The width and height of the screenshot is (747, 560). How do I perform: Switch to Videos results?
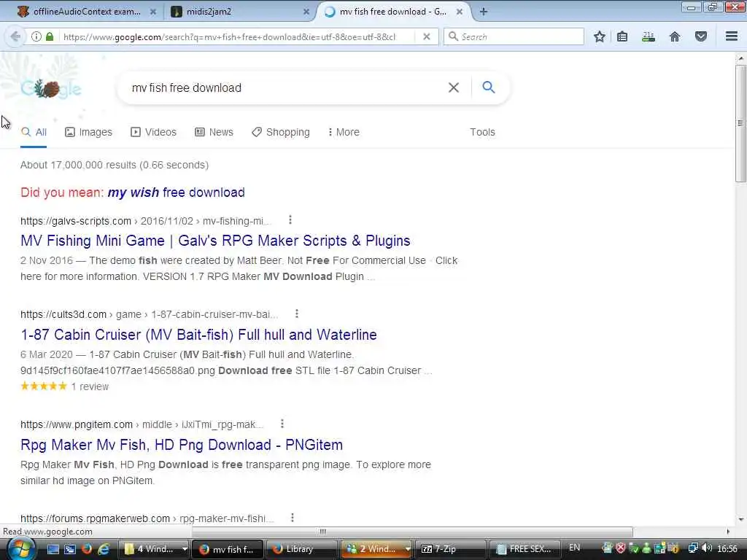click(153, 133)
